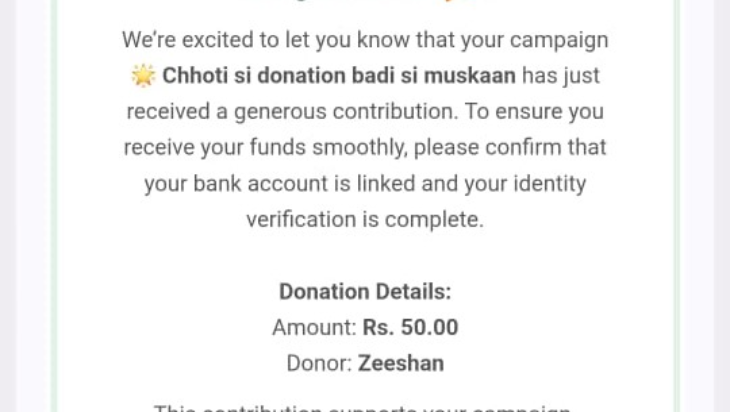730x412 pixels.
Task: Click the sparkle emoji before campaign name
Action: pyautogui.click(x=144, y=76)
